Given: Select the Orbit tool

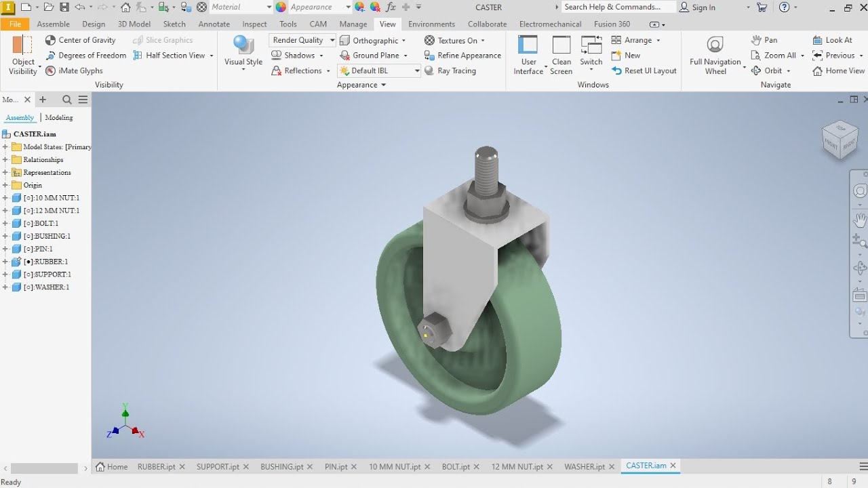Looking at the screenshot, I should [x=767, y=70].
